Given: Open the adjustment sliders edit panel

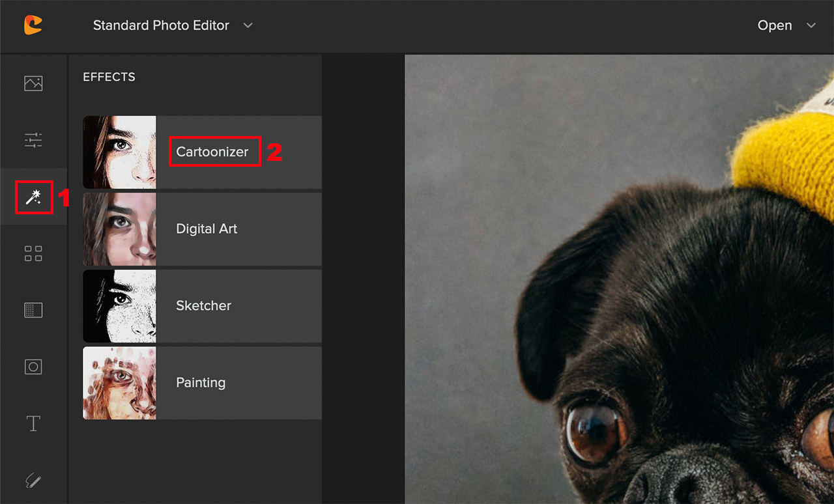Looking at the screenshot, I should pos(33,140).
